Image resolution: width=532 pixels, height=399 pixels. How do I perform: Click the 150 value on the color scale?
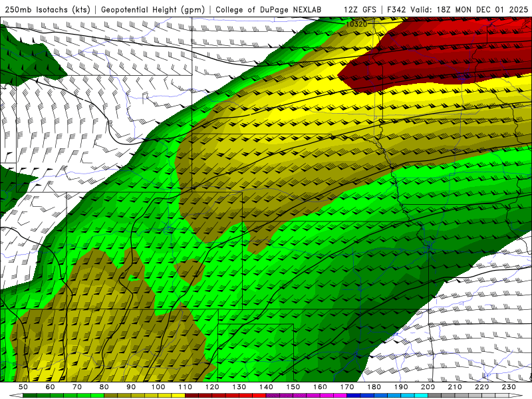(293, 387)
